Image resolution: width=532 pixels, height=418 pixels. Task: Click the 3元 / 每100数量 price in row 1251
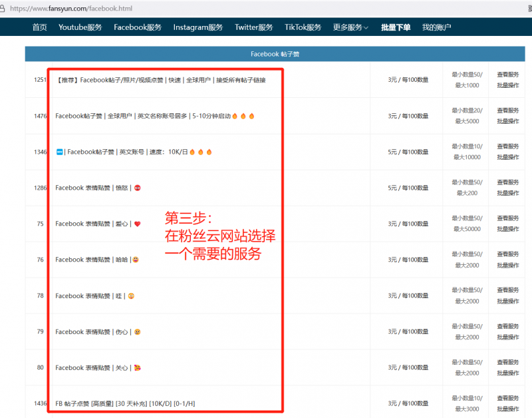(x=408, y=80)
